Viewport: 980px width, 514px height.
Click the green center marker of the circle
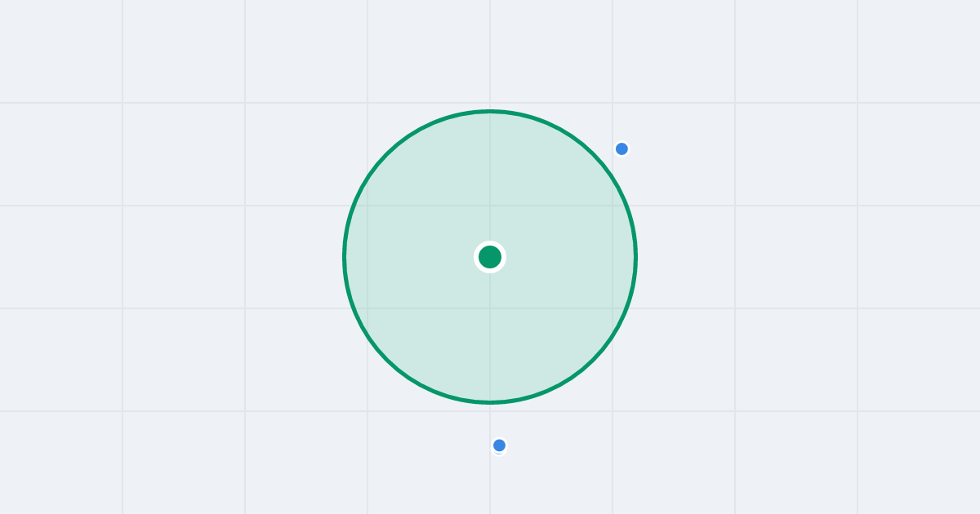pyautogui.click(x=490, y=257)
